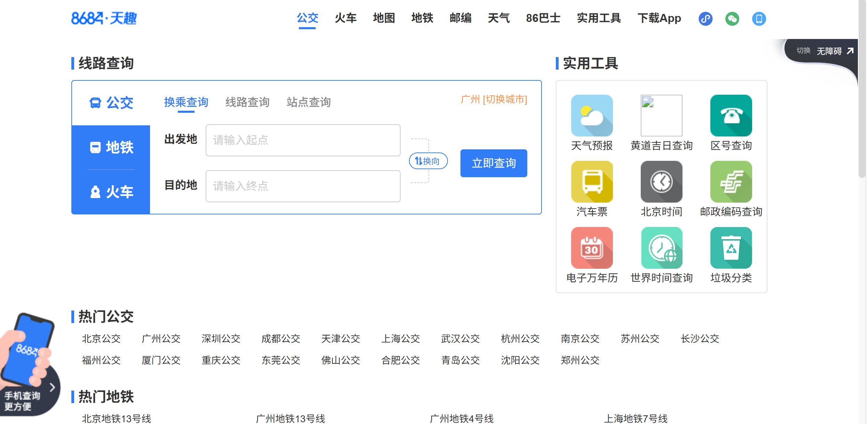
Task: Open the 长沙公交 link
Action: [700, 338]
